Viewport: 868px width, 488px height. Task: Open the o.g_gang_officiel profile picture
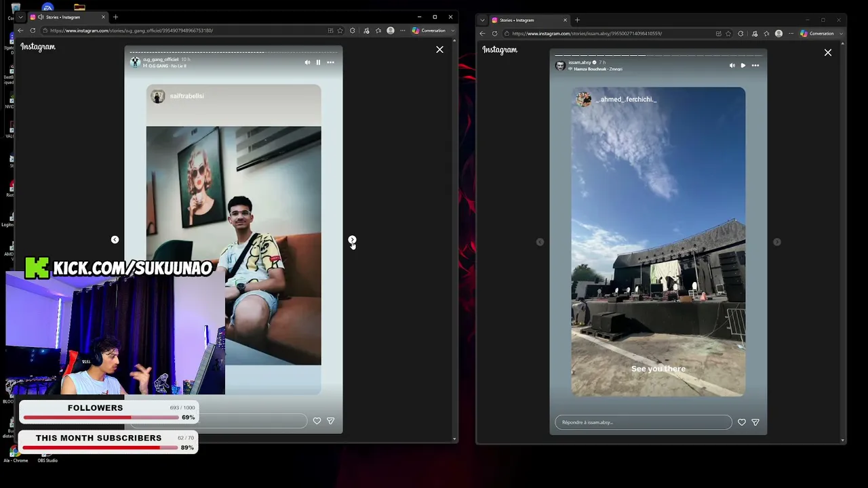(x=135, y=62)
